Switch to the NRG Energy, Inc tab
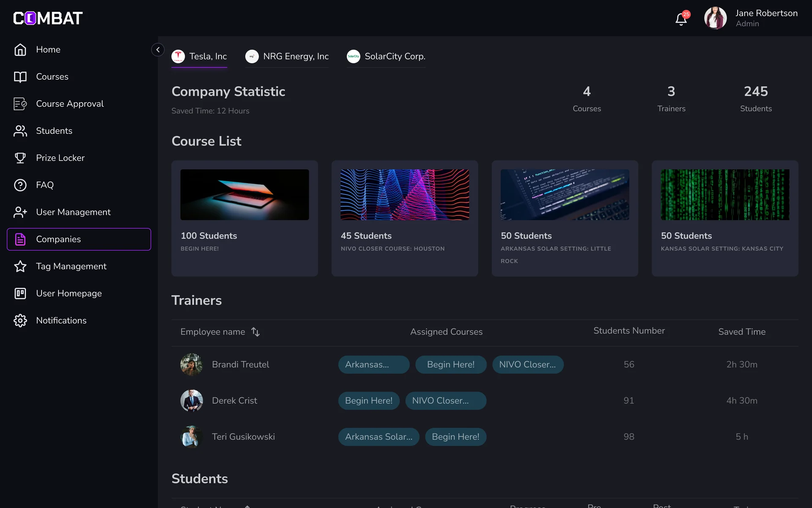This screenshot has width=812, height=508. point(287,56)
